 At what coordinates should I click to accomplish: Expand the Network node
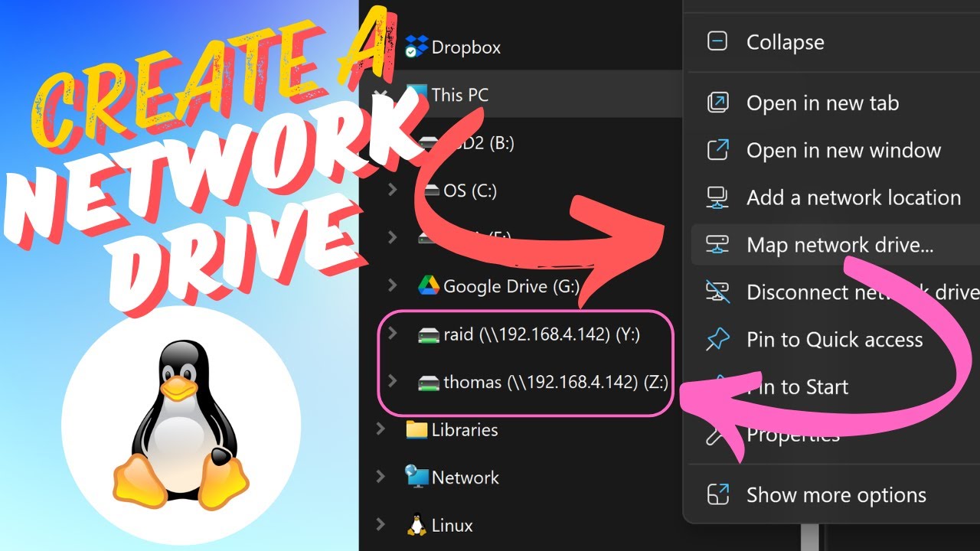(x=381, y=477)
